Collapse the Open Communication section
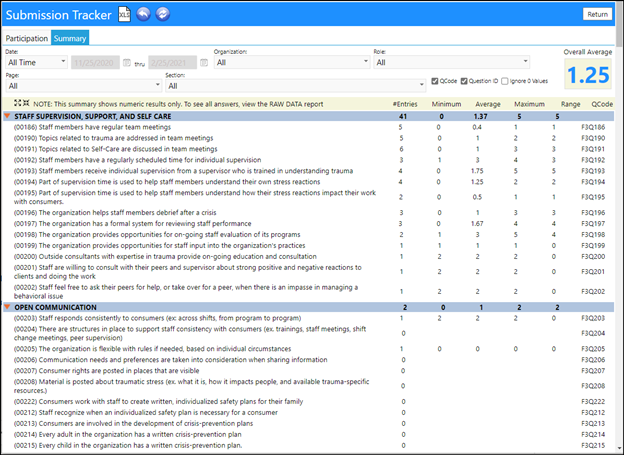The width and height of the screenshot is (624, 455). (x=7, y=307)
